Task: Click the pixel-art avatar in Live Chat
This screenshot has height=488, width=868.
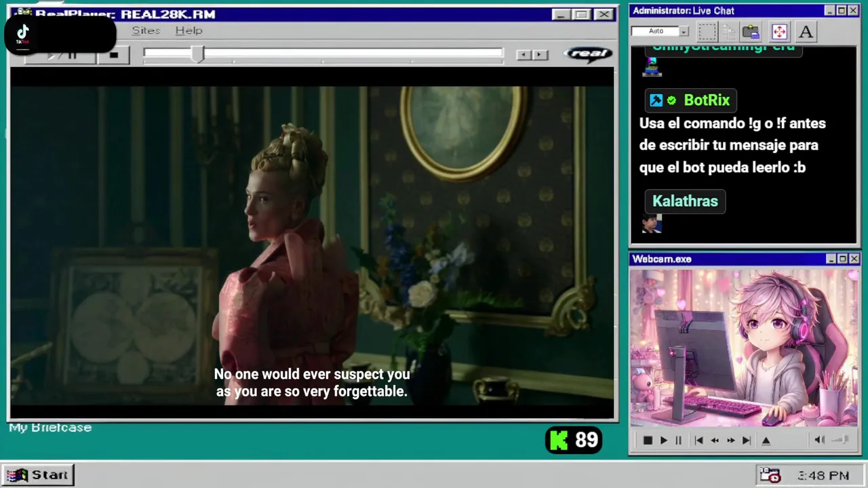Action: 652,66
